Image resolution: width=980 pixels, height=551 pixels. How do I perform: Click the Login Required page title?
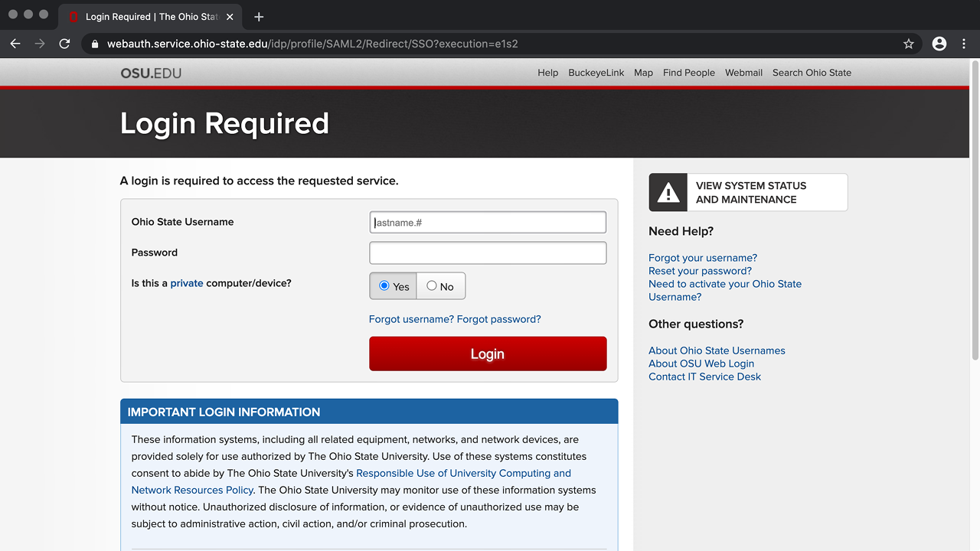(x=224, y=124)
